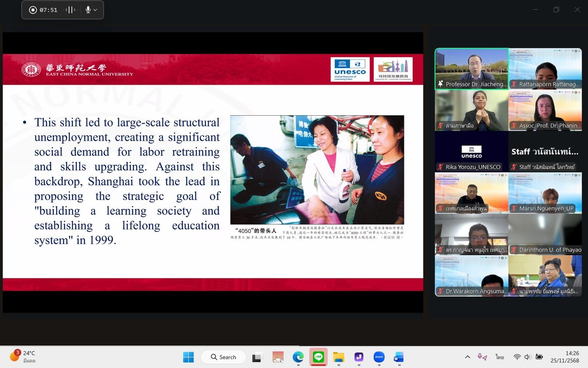
Task: Open the Zoom app in taskbar
Action: click(x=379, y=357)
